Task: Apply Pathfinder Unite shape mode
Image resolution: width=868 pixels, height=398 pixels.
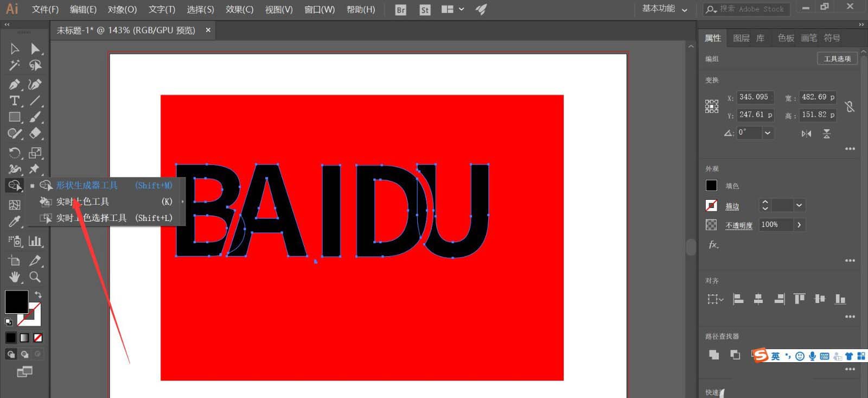Action: pyautogui.click(x=714, y=355)
